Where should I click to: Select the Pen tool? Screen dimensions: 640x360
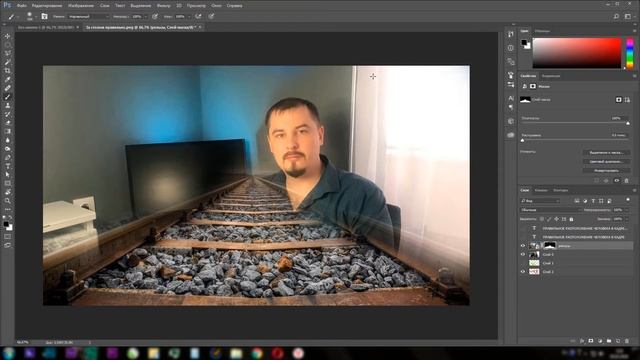click(7, 158)
